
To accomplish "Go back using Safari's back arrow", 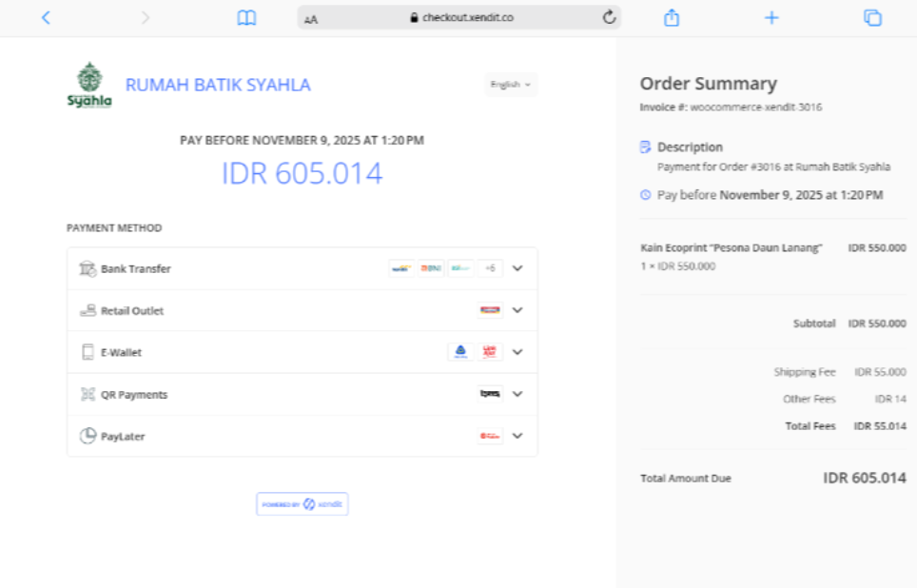I will click(x=46, y=17).
